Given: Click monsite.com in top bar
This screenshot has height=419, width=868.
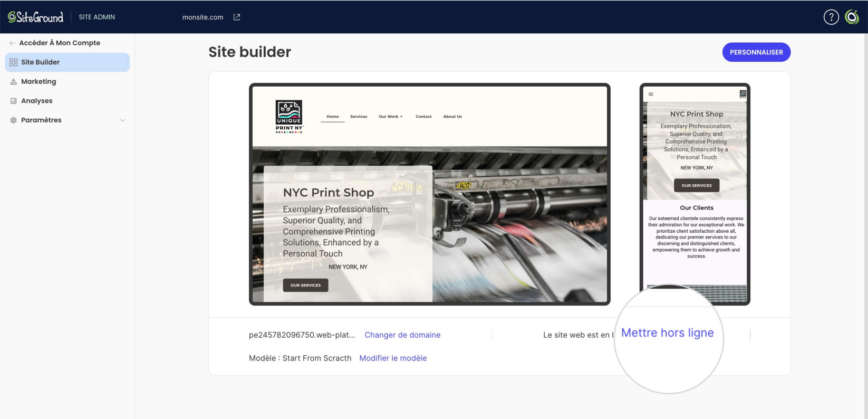Looking at the screenshot, I should (x=202, y=17).
